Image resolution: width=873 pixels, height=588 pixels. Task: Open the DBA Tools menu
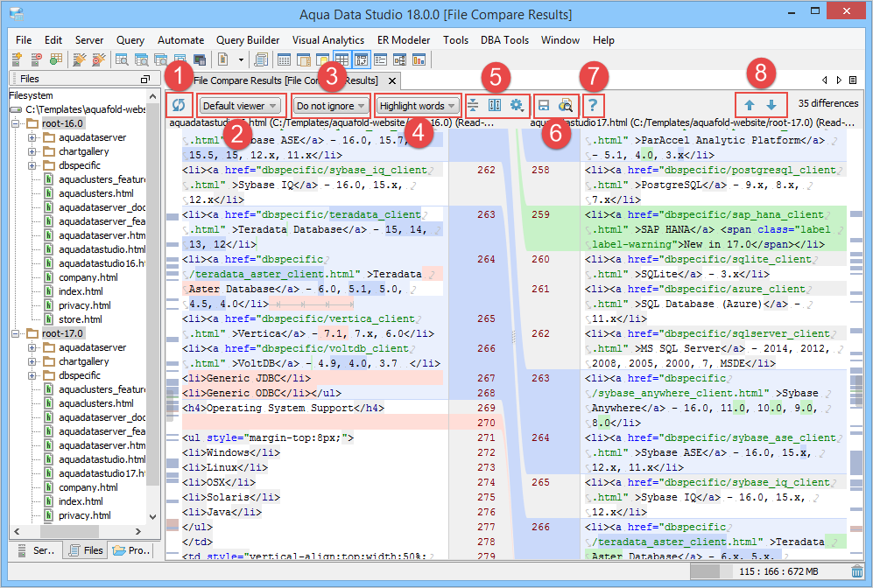504,40
